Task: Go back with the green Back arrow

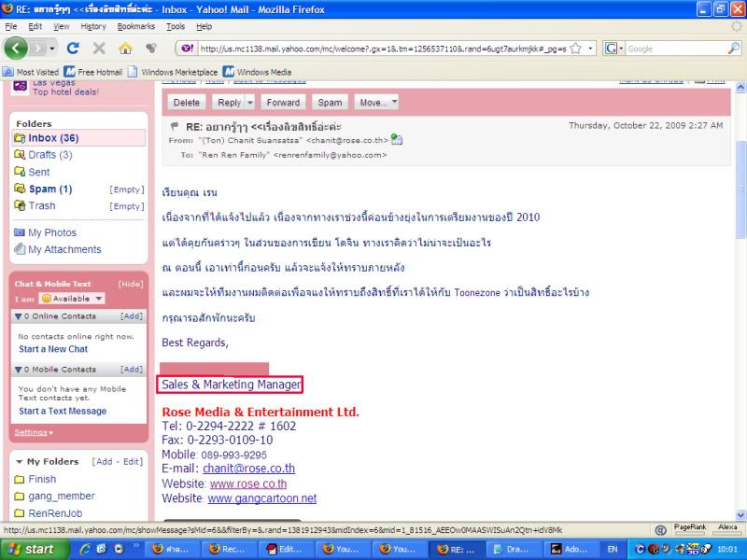Action: point(16,49)
